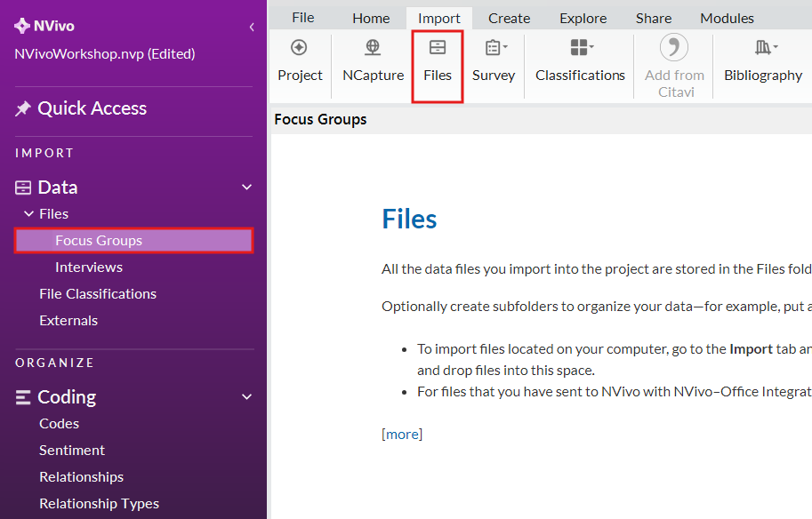The width and height of the screenshot is (812, 519).
Task: Open the Explore ribbon tab
Action: click(x=583, y=19)
